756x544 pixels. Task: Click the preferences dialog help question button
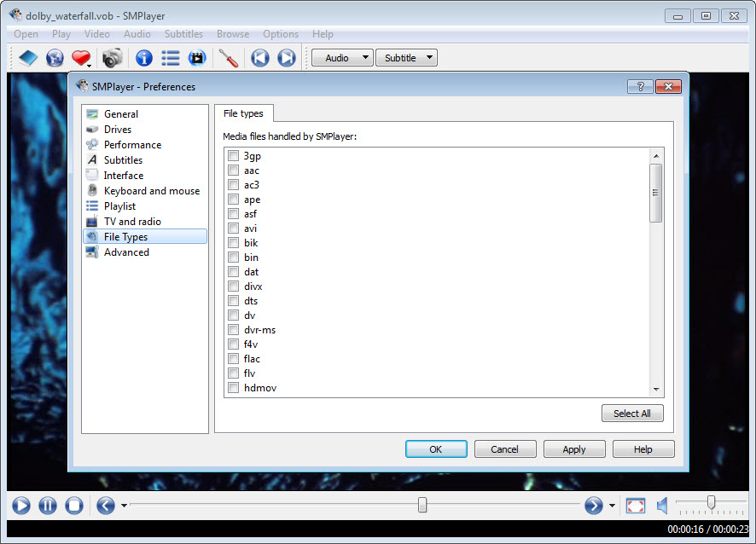point(640,87)
